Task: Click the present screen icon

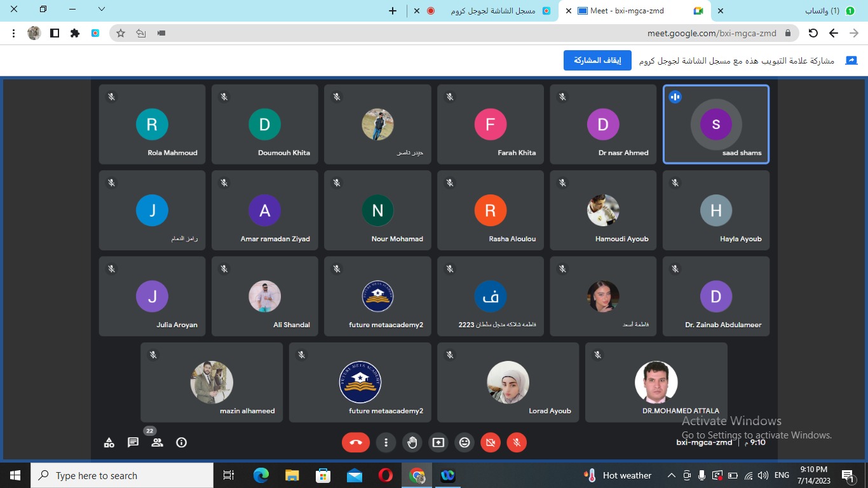Action: [438, 442]
